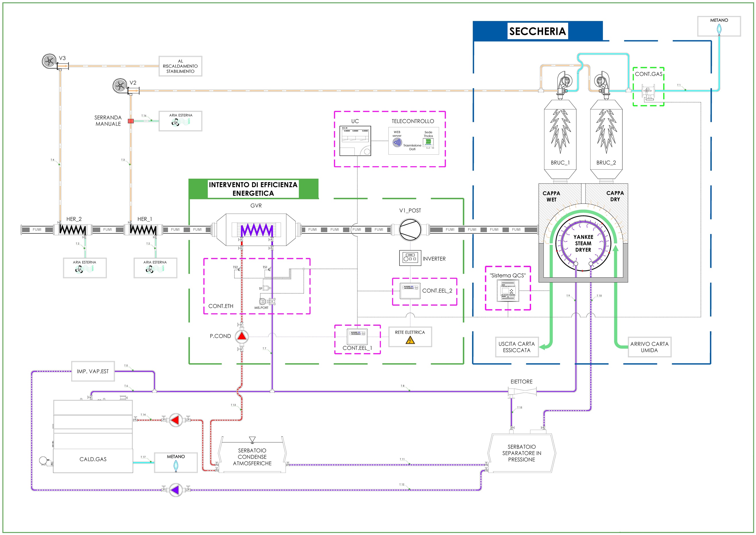
Task: Select the EIETTORE ejector symbol
Action: click(522, 392)
